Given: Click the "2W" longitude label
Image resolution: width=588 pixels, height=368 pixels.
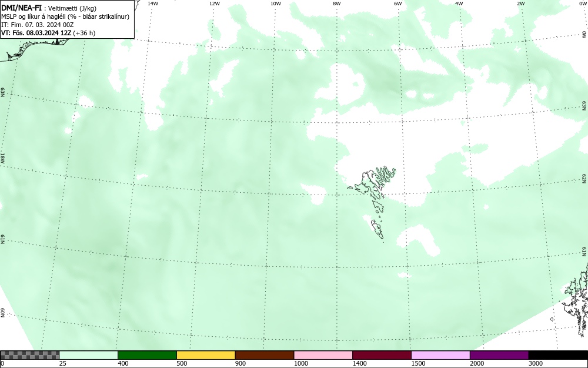Looking at the screenshot, I should (520, 4).
